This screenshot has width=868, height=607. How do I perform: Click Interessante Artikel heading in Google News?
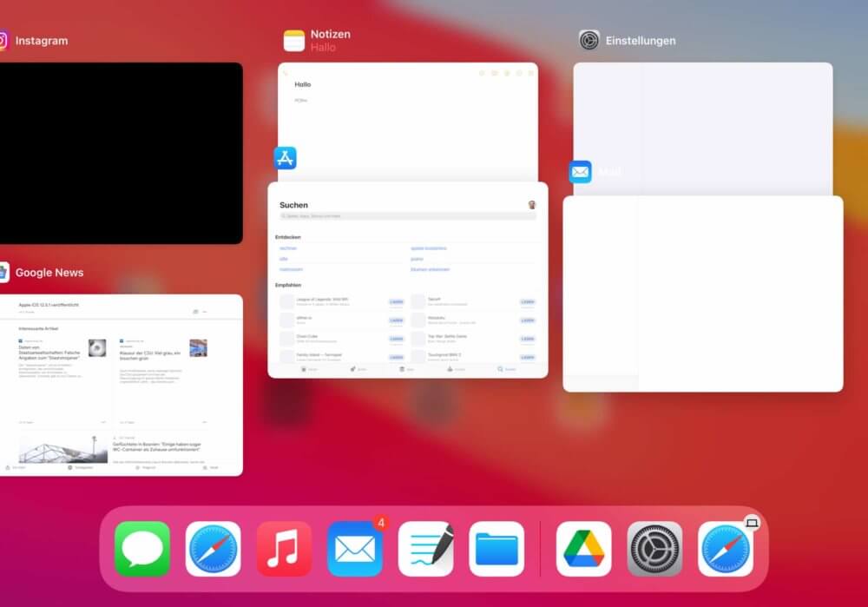[38, 328]
